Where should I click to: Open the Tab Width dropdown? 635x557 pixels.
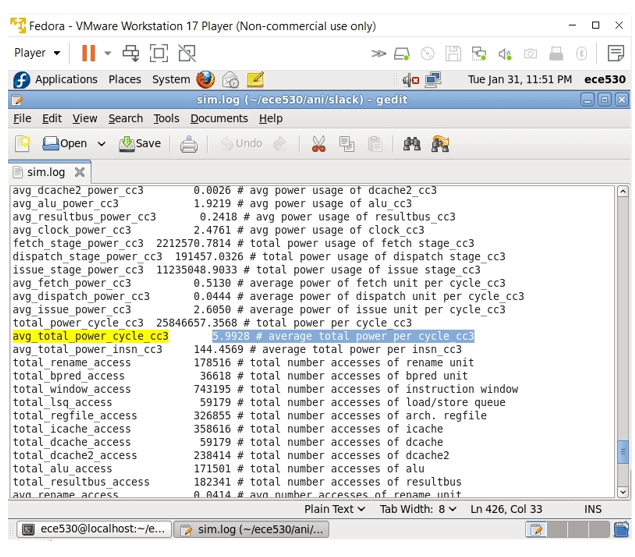click(416, 509)
